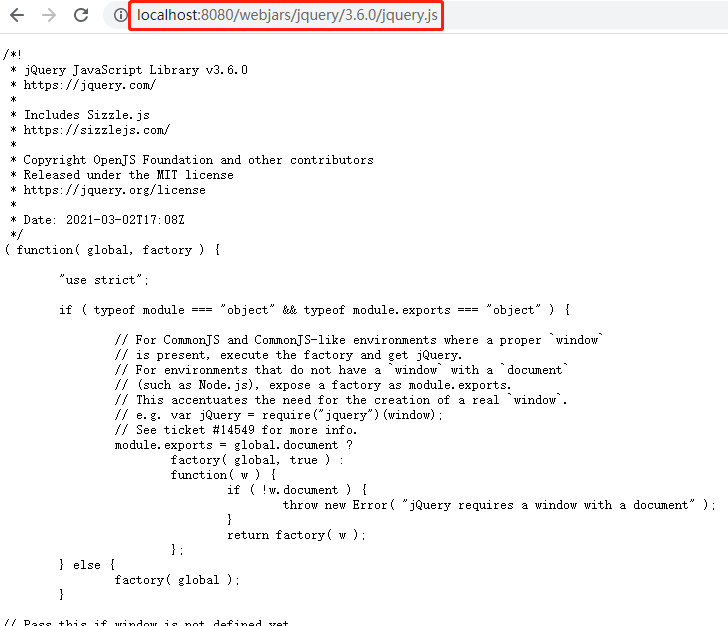Click the line 'if ( !w.document ) {'
This screenshot has height=626, width=728.
click(x=297, y=490)
